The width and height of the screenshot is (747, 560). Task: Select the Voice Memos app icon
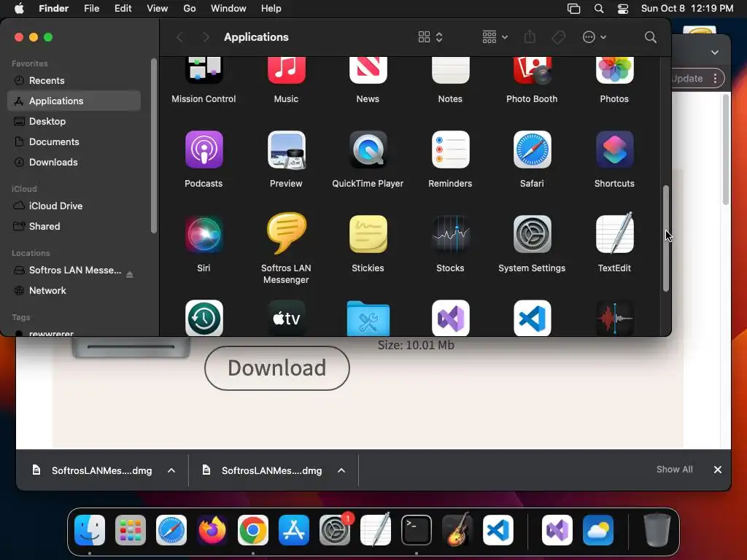point(614,318)
